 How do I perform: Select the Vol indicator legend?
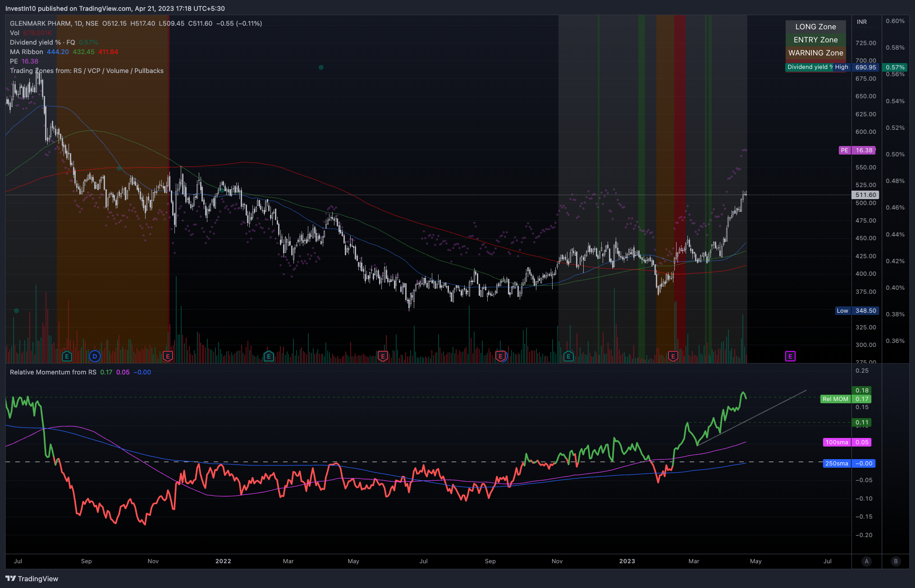coord(14,33)
